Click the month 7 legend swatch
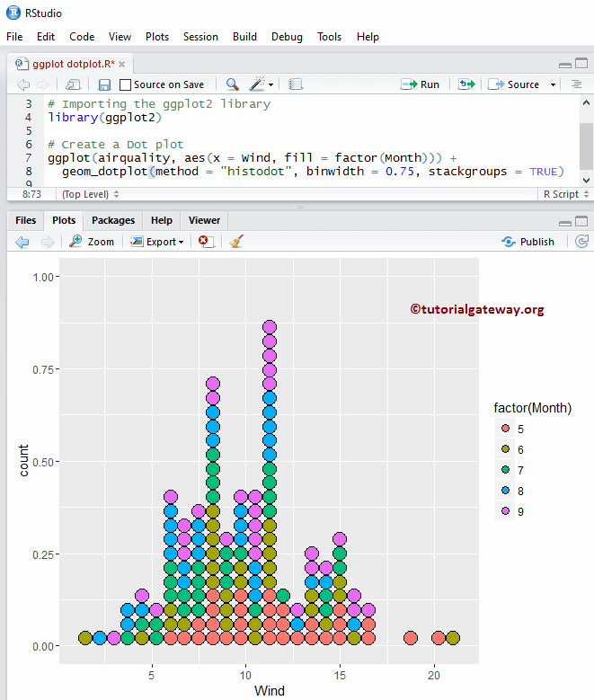The height and width of the screenshot is (700, 594). pyautogui.click(x=506, y=470)
